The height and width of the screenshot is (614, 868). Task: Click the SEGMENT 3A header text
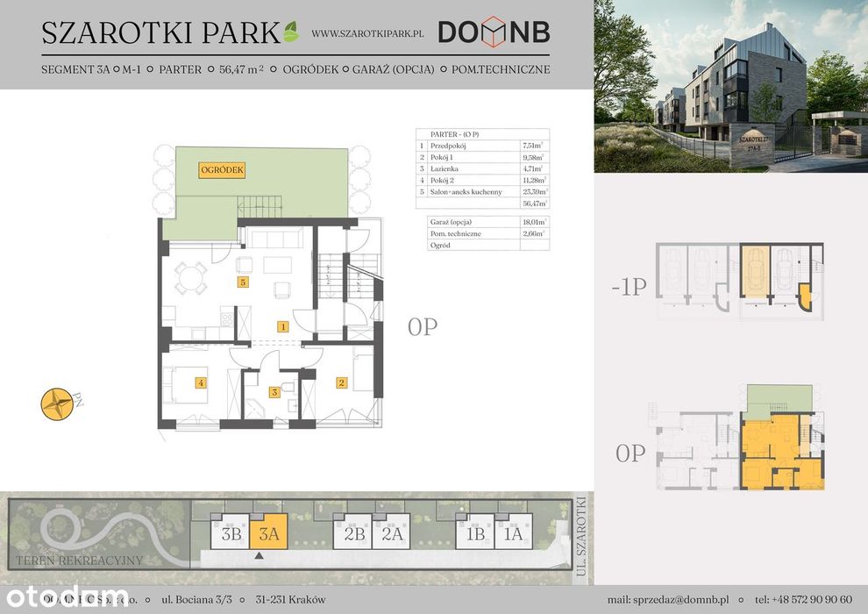pos(75,70)
